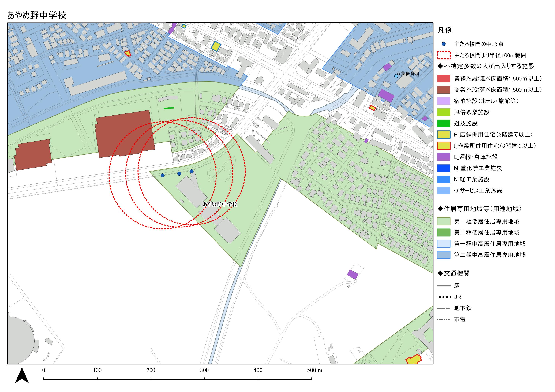Click the 宿泊施設(ホテル・旅館等) legend text
This screenshot has width=555, height=392.
(x=486, y=101)
